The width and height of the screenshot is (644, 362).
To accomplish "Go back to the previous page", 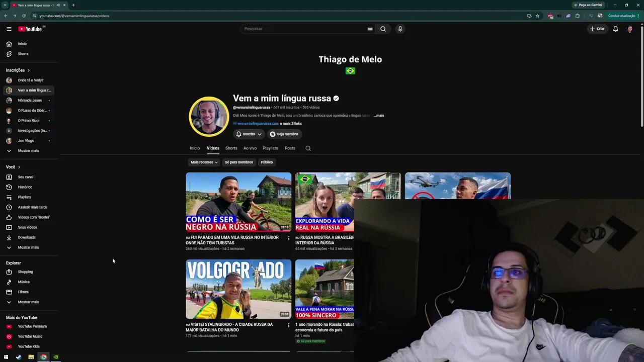I will [x=6, y=16].
